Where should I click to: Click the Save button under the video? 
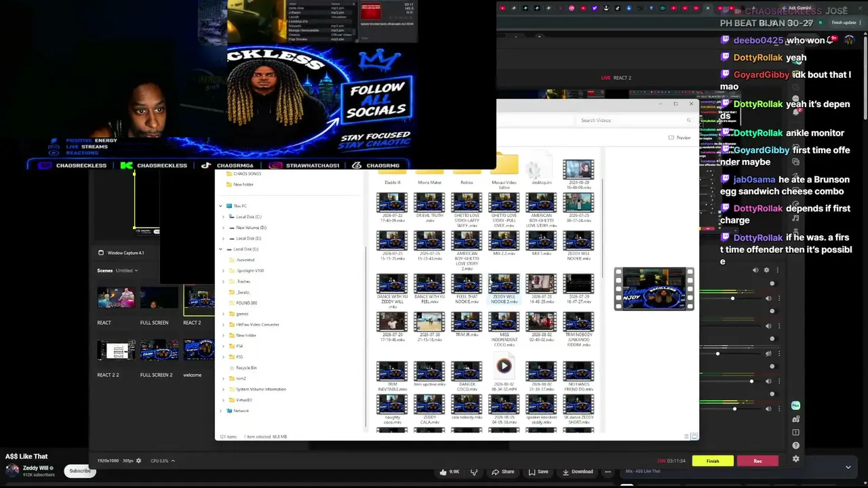538,472
